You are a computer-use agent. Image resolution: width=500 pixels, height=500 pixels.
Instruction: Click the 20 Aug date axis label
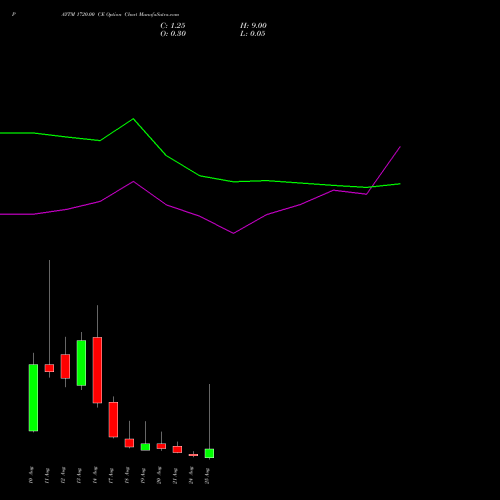(159, 475)
